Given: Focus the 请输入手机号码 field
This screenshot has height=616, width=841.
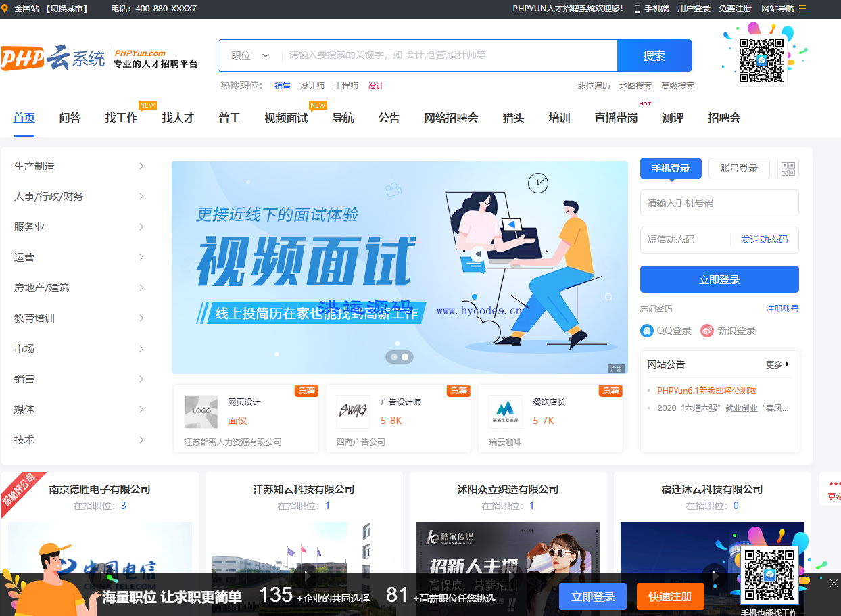Looking at the screenshot, I should click(719, 203).
